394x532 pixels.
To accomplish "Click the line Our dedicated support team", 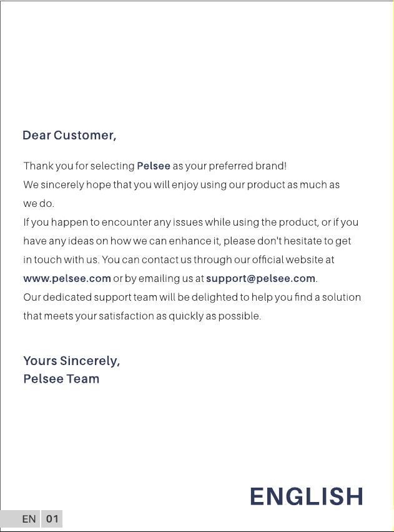I will click(192, 297).
